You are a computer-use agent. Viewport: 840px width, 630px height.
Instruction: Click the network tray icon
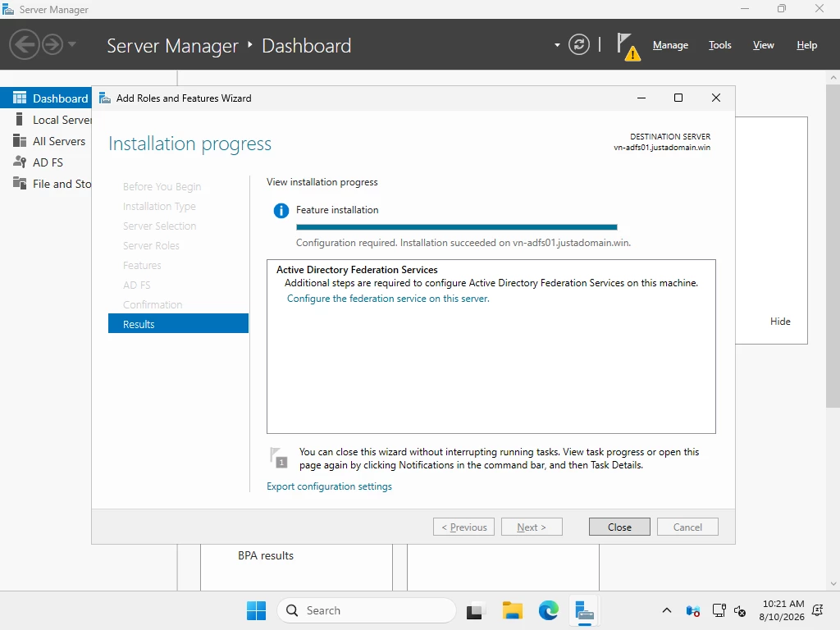[719, 610]
